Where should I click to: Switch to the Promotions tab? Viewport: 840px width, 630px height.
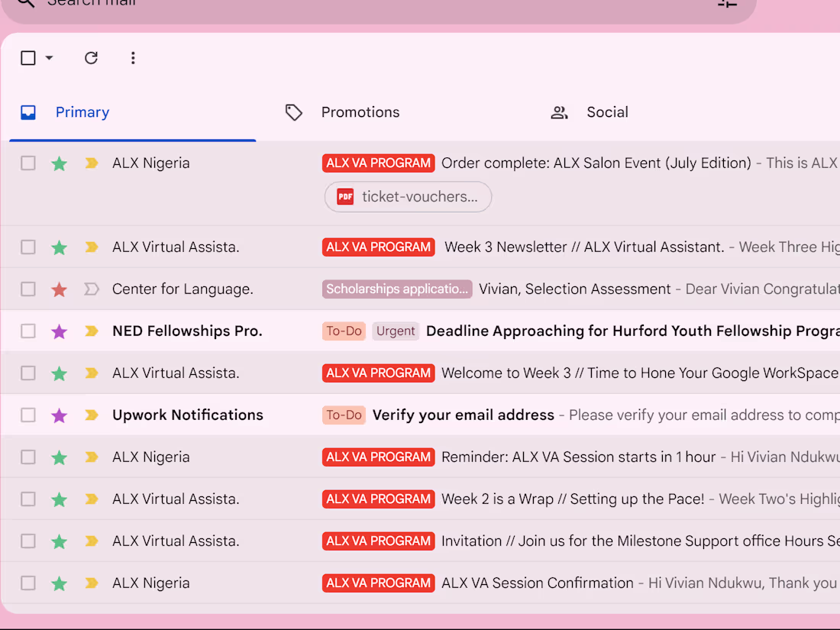[x=360, y=111]
